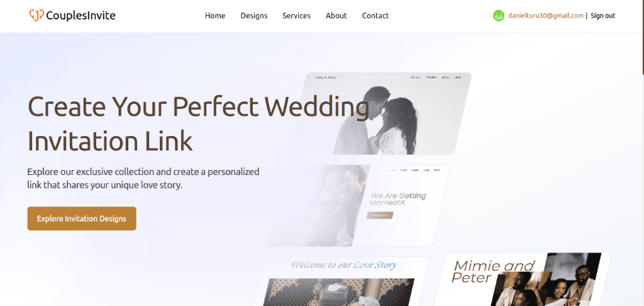Viewport: 644px width, 306px height.
Task: Open the Home nav item
Action: click(x=215, y=16)
